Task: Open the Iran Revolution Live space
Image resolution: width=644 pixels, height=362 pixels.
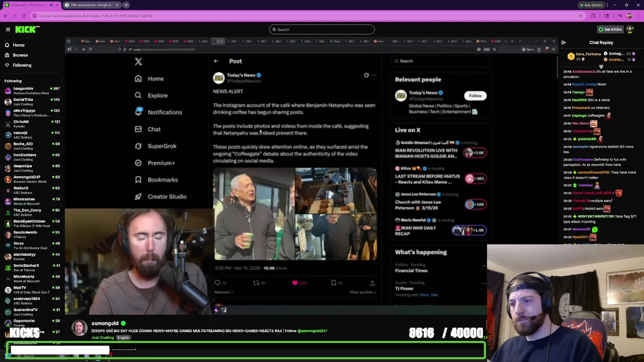Action: [441, 150]
